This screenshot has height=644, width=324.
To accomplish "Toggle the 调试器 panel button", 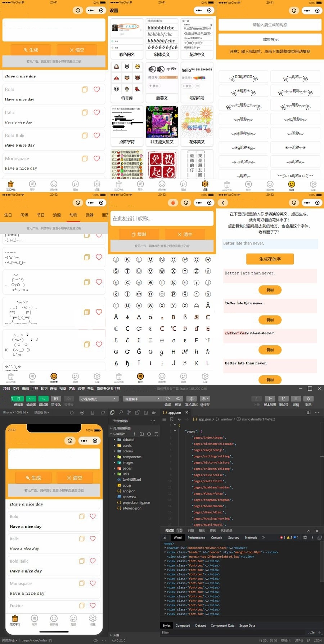I will [44, 399].
